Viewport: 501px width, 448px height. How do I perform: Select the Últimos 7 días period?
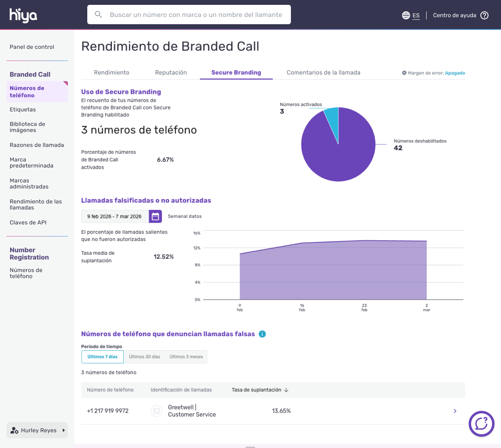[103, 357]
